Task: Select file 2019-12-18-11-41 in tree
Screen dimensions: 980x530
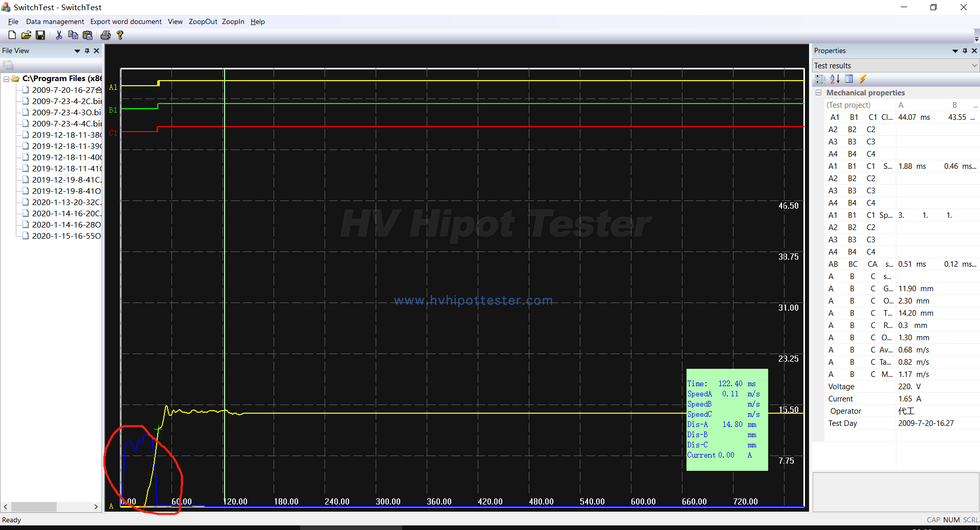Action: click(66, 168)
